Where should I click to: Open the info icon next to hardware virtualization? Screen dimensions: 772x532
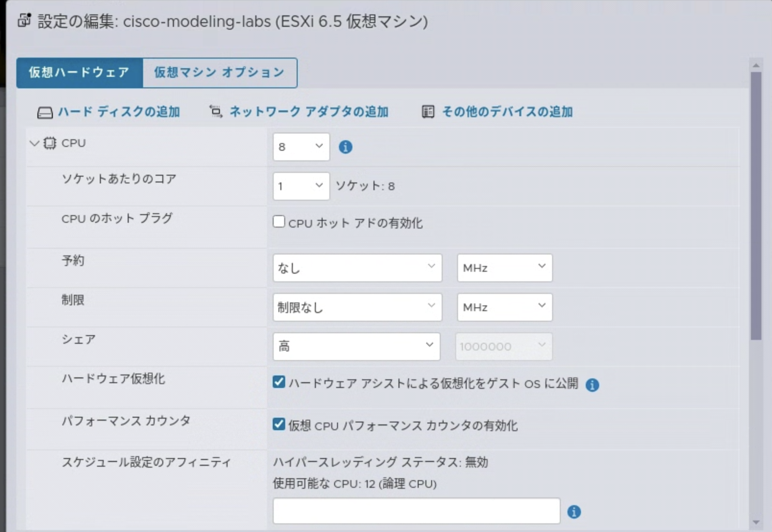click(x=593, y=385)
